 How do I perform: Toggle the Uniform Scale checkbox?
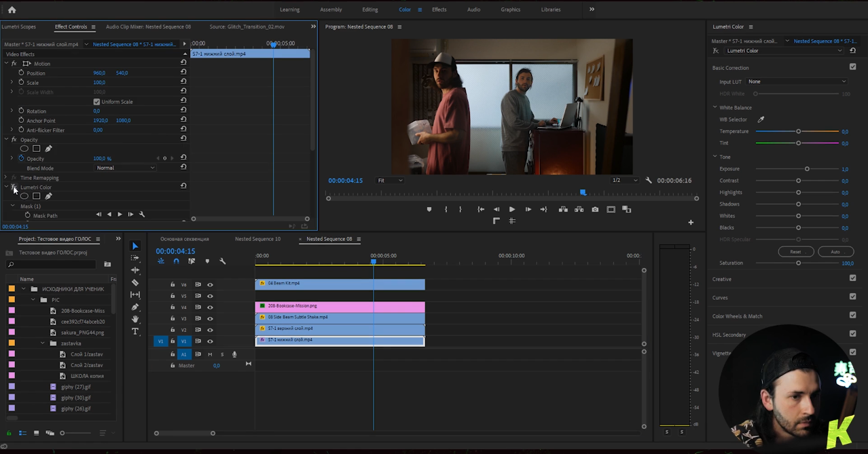(96, 102)
